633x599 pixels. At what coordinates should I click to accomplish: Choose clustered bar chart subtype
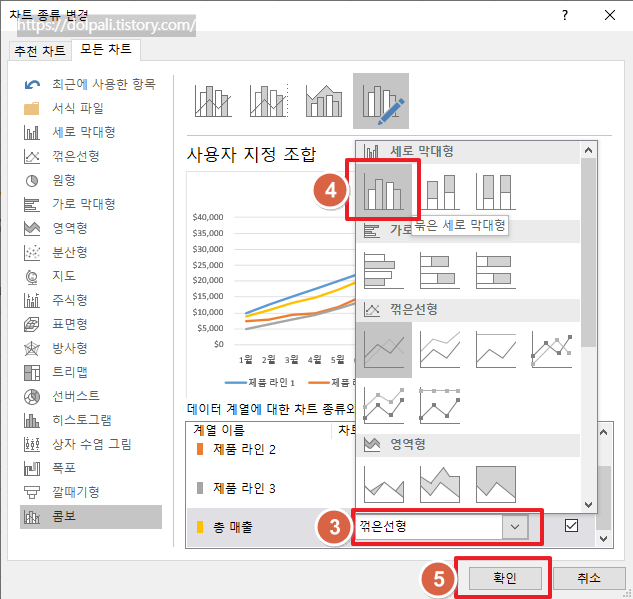coord(384,270)
